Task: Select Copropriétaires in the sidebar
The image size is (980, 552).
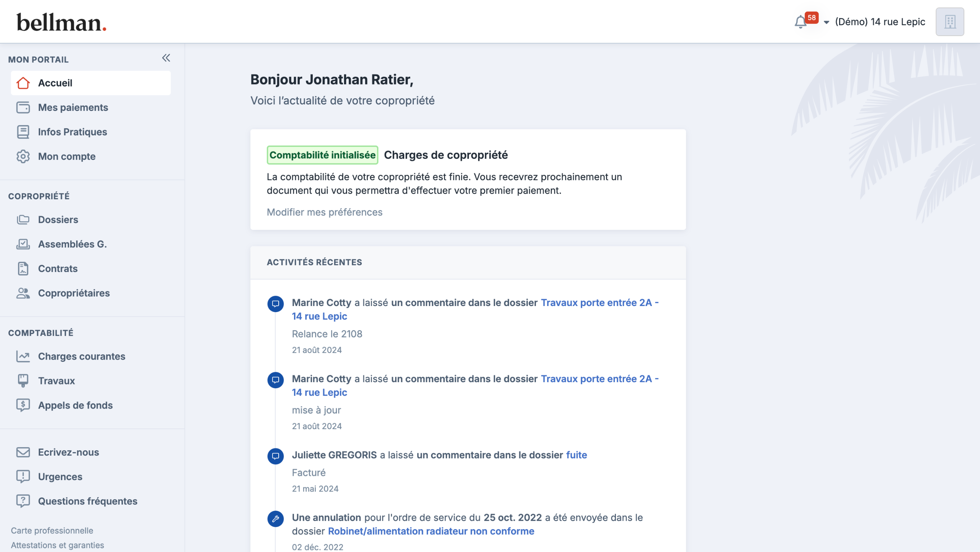Action: pyautogui.click(x=74, y=293)
